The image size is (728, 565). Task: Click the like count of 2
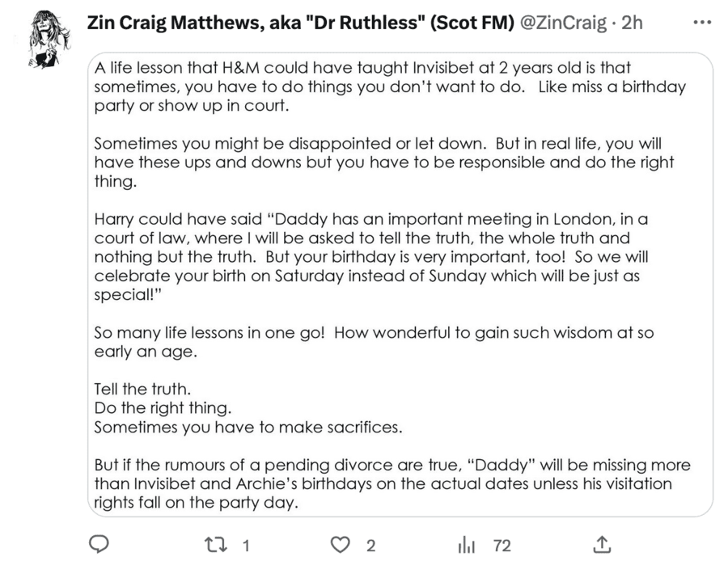(371, 546)
